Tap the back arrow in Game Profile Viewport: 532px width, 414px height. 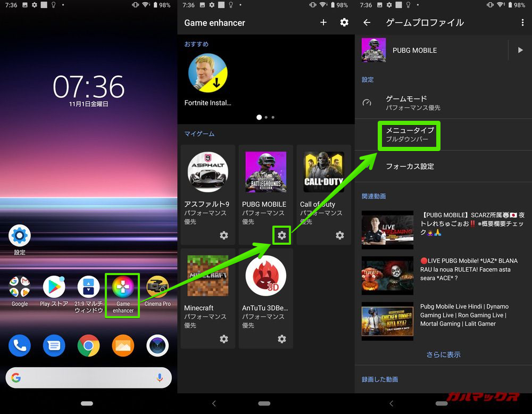click(367, 22)
